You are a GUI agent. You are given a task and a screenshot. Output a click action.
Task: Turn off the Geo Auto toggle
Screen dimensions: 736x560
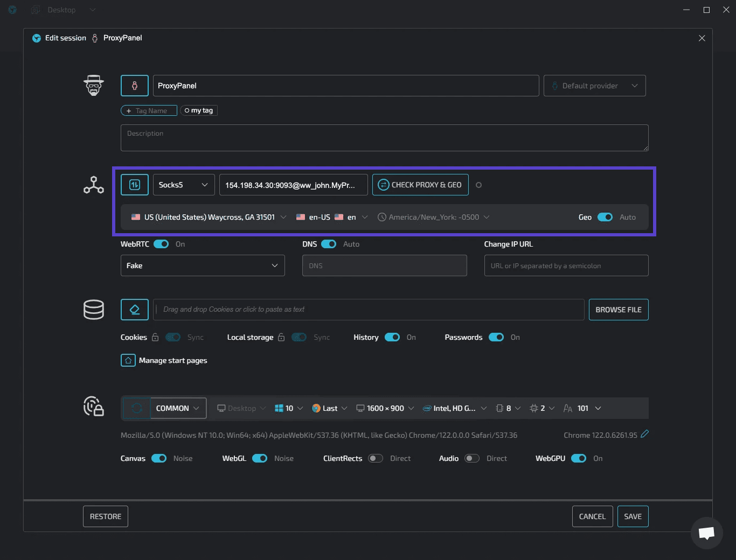click(x=605, y=217)
